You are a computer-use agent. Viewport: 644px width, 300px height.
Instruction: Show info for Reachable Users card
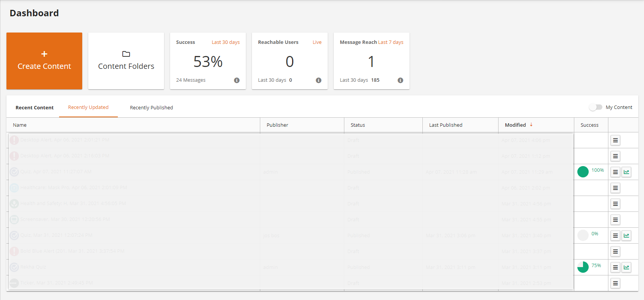click(319, 80)
